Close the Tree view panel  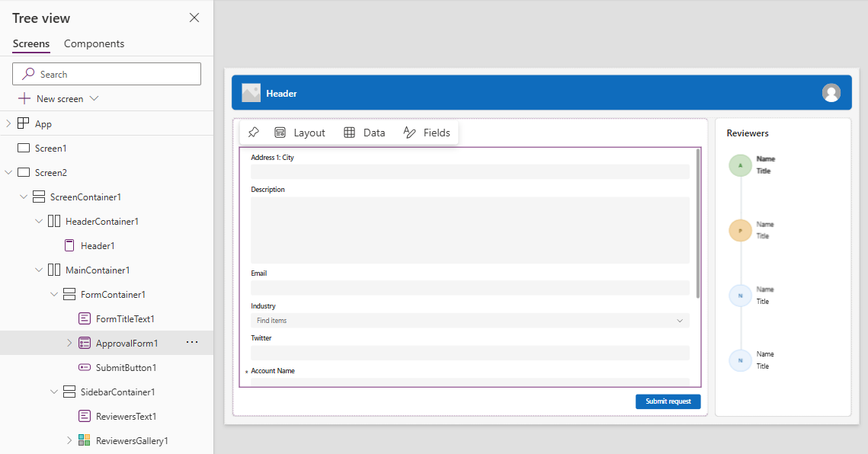[x=194, y=18]
